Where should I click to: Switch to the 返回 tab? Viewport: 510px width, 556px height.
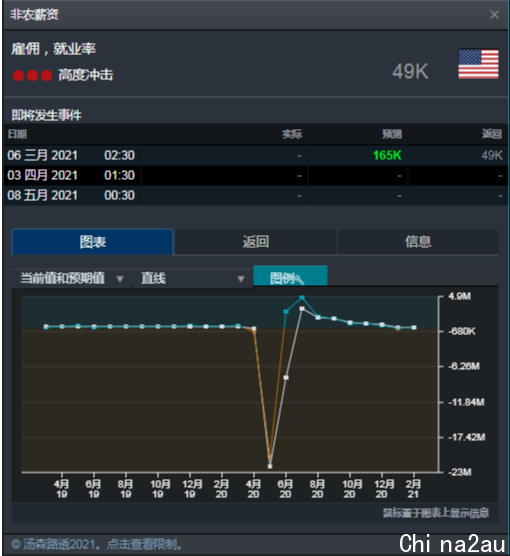(x=255, y=242)
